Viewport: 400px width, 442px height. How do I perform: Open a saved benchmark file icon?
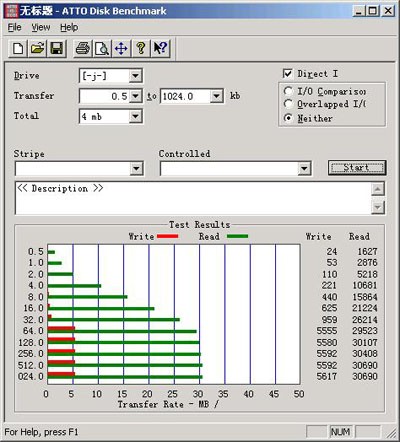click(37, 48)
